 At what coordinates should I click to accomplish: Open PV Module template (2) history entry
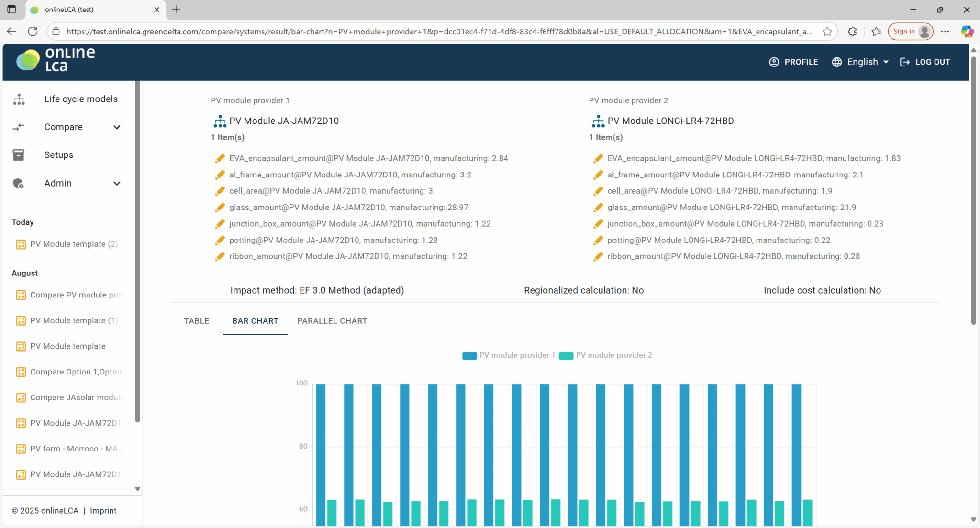click(74, 244)
